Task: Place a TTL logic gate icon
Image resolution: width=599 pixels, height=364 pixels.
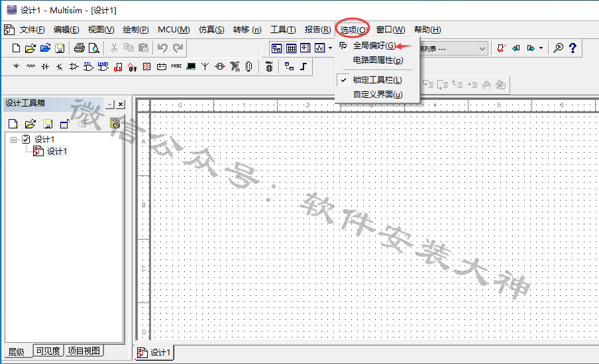Action: [88, 66]
